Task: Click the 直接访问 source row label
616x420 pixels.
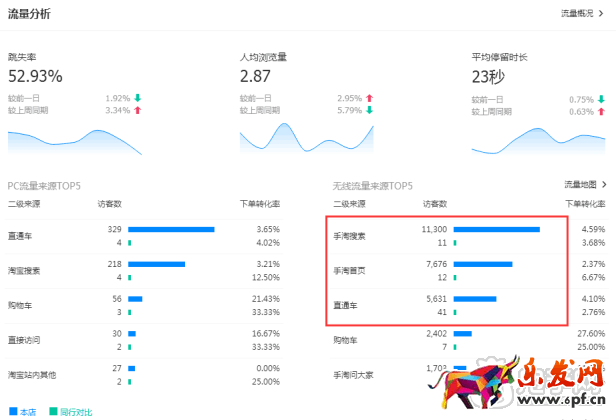Action: [24, 340]
